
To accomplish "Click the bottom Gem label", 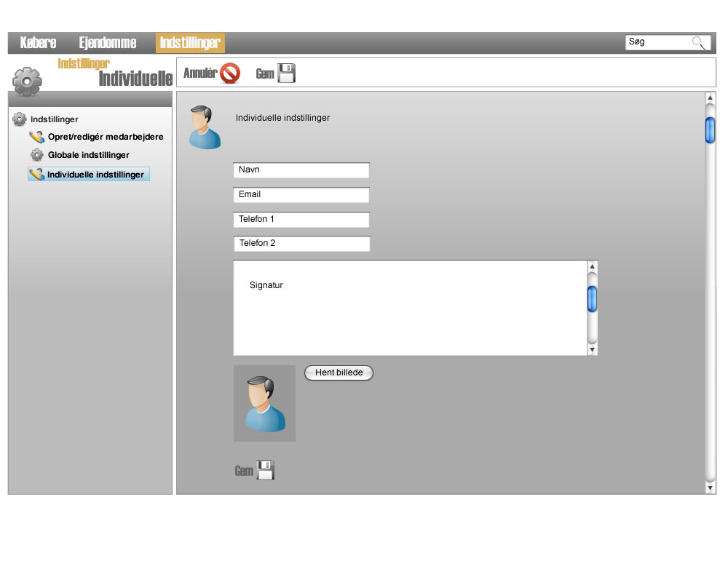I will (x=244, y=471).
